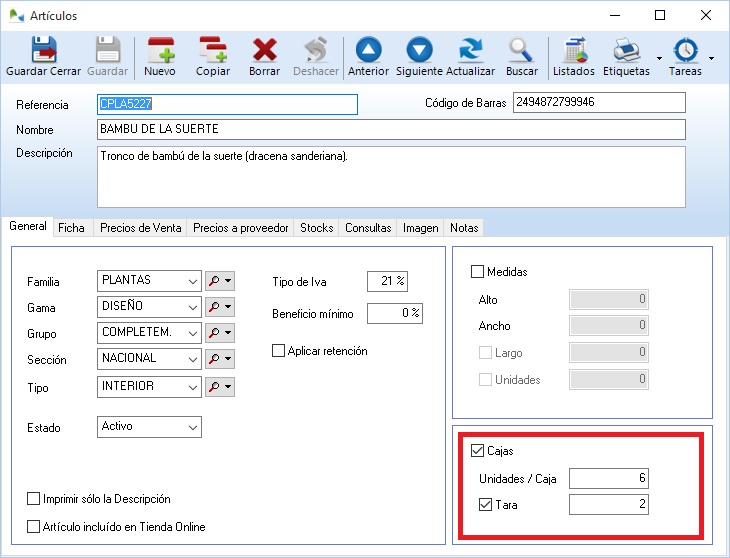Image resolution: width=730 pixels, height=558 pixels.
Task: Refresh data using Actualizar icon
Action: pos(470,51)
